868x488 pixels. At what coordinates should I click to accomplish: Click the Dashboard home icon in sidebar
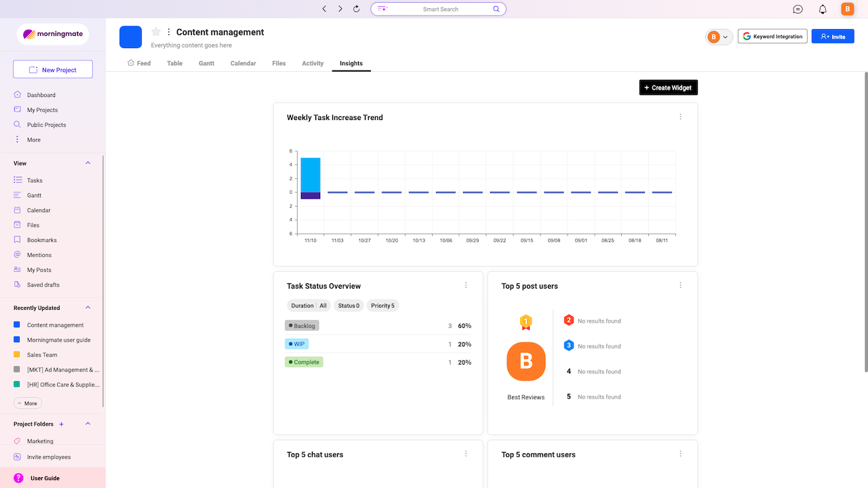coord(18,95)
